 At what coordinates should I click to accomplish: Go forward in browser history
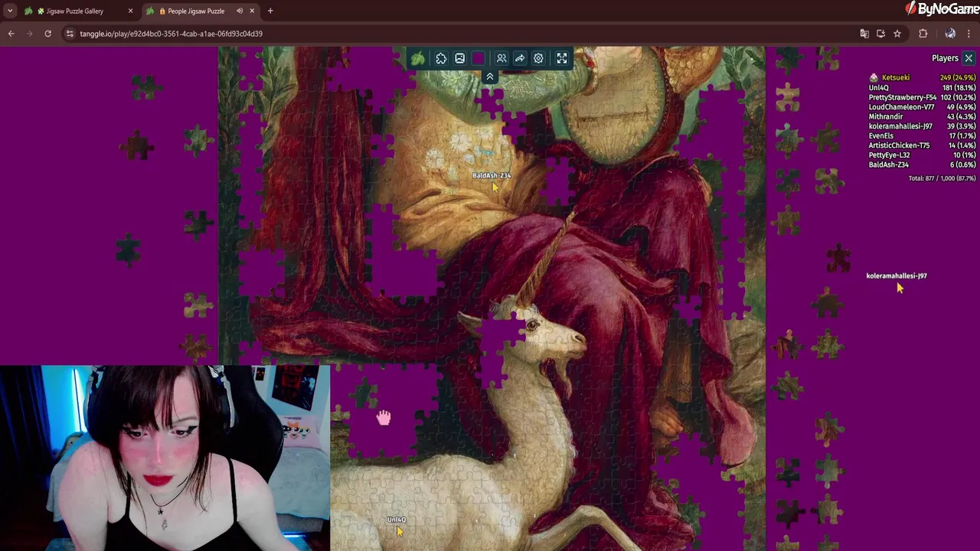point(30,34)
